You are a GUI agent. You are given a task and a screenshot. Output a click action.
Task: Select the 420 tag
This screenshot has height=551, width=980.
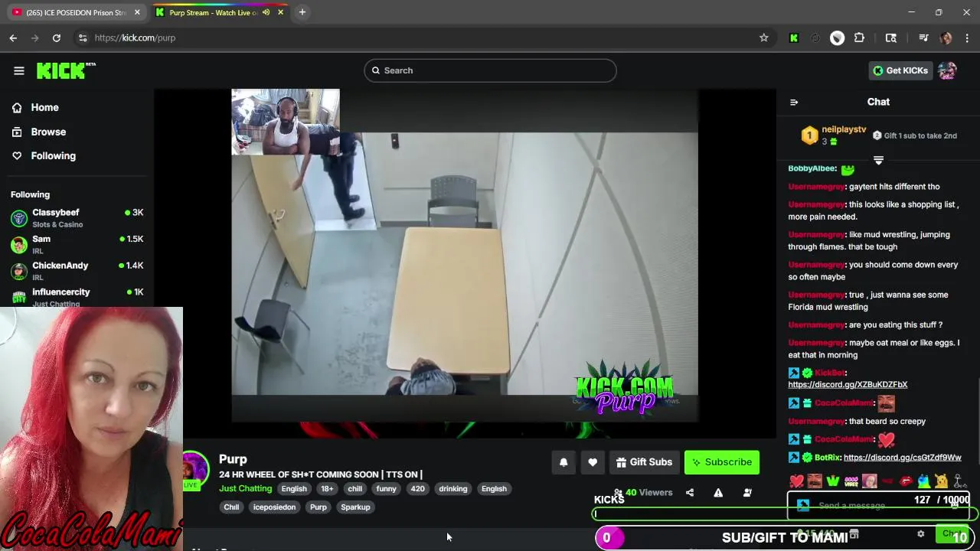(417, 489)
